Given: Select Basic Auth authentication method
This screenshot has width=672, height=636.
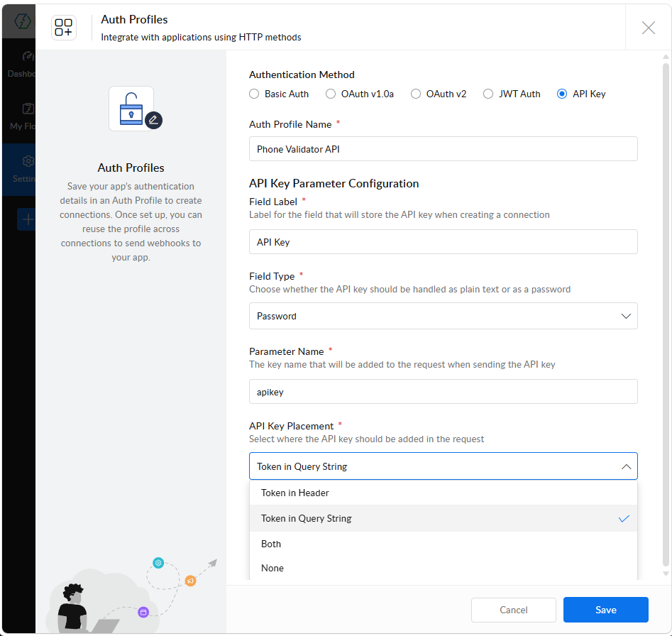Looking at the screenshot, I should point(279,94).
